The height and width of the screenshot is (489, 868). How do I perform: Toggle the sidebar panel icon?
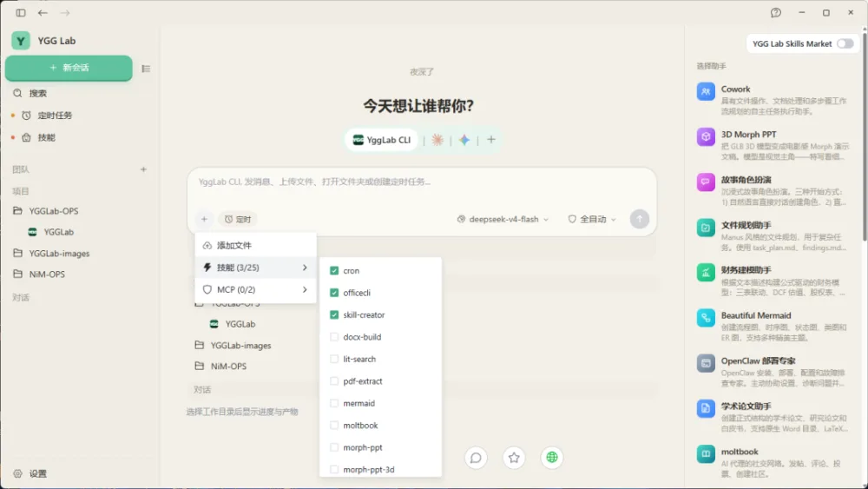point(21,12)
